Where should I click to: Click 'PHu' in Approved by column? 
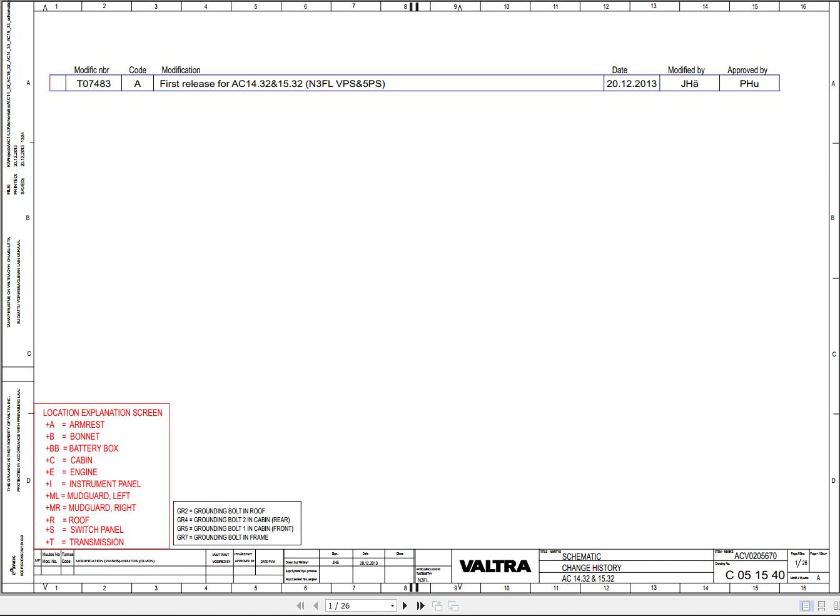749,83
